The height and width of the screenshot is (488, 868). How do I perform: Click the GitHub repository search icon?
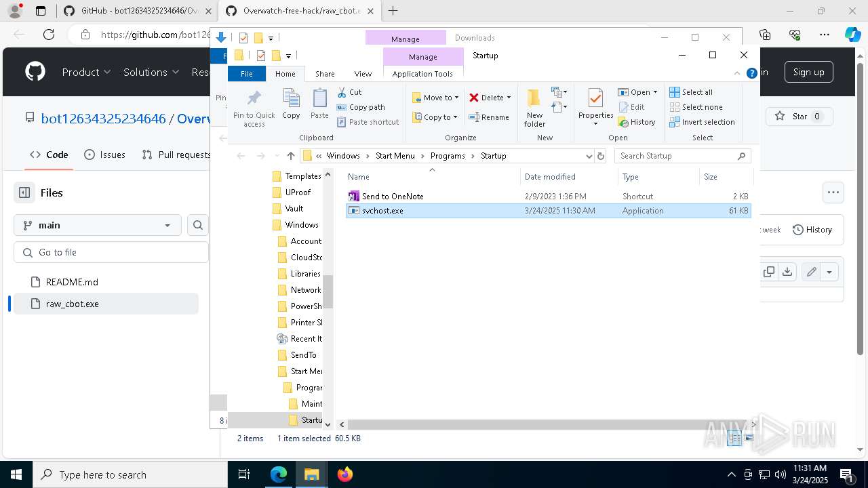click(198, 225)
